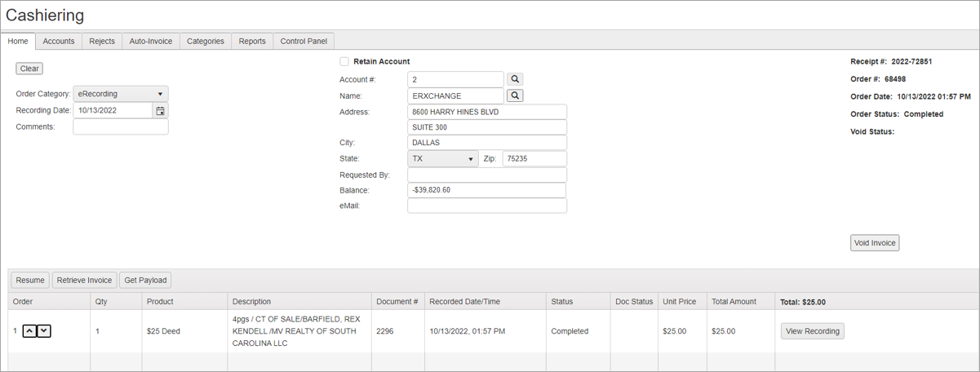Click into the Comments text field
Image resolution: width=980 pixels, height=372 pixels.
pyautogui.click(x=121, y=127)
